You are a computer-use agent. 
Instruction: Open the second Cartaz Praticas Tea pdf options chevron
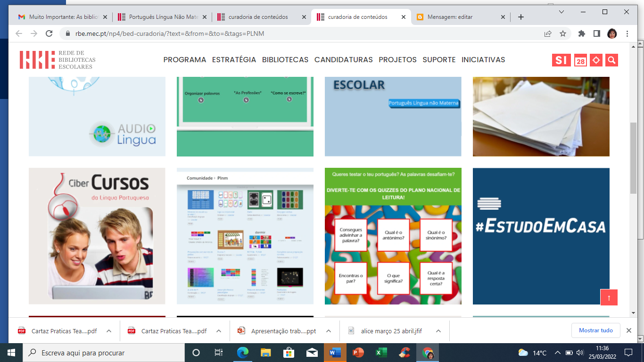pos(219,331)
